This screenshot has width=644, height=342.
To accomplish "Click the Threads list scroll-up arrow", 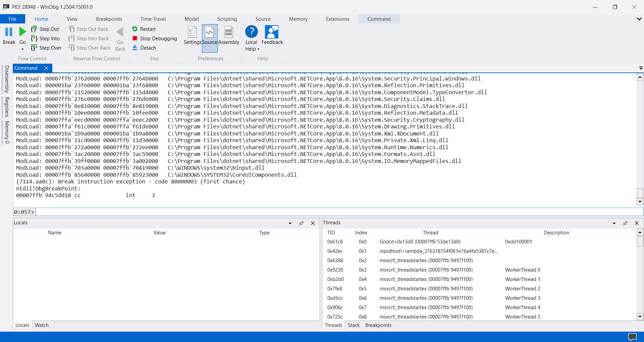I will [640, 232].
